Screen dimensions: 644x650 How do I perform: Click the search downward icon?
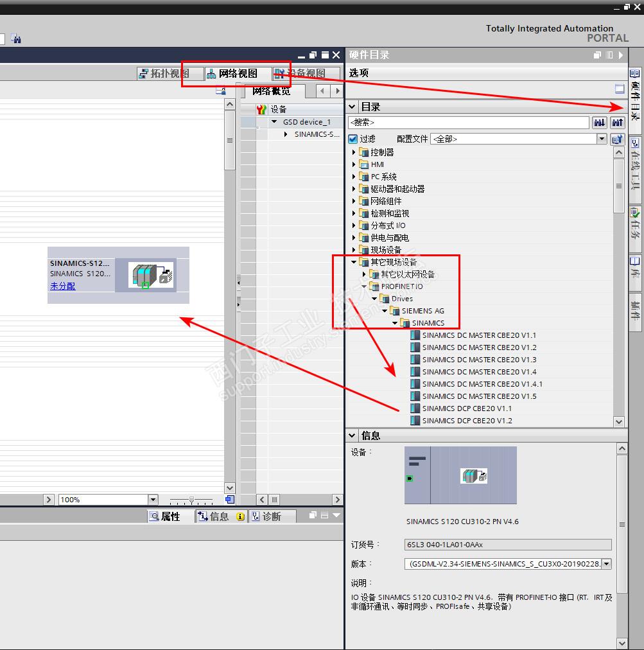(599, 122)
